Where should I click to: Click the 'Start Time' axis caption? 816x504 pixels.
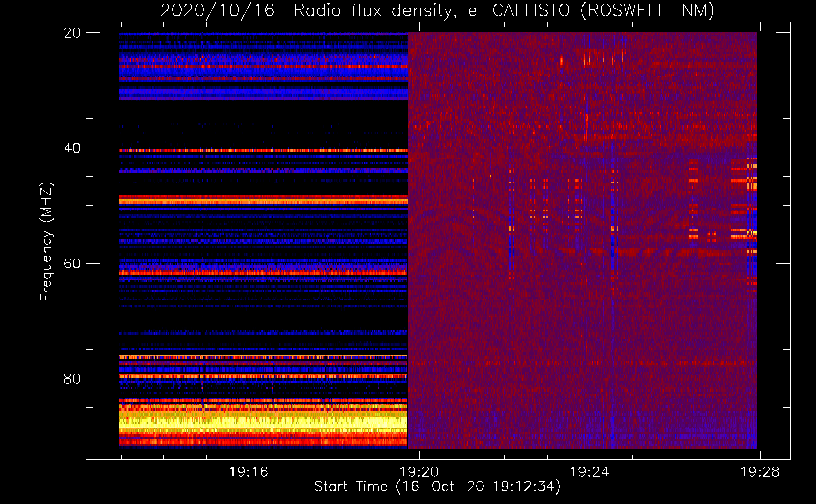pyautogui.click(x=437, y=487)
